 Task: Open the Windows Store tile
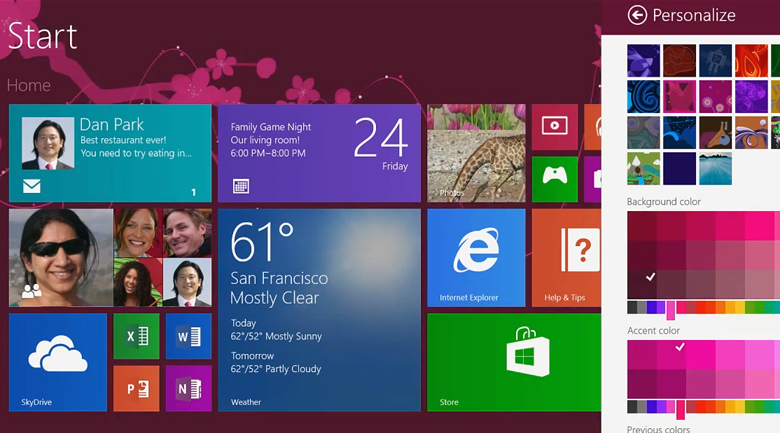(514, 362)
